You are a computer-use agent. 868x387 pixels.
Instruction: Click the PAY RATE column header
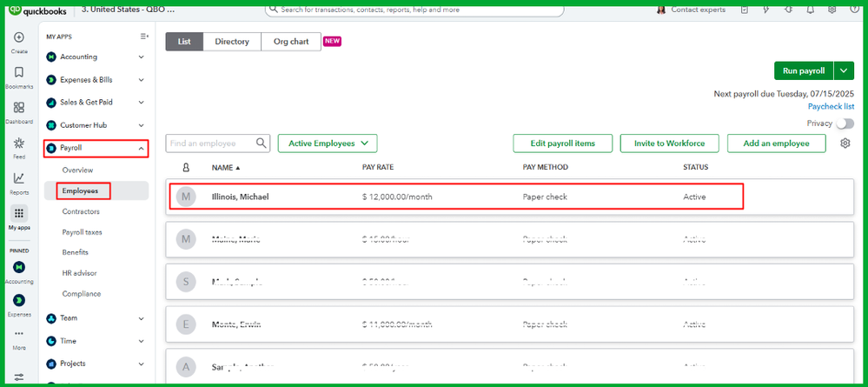coord(378,168)
